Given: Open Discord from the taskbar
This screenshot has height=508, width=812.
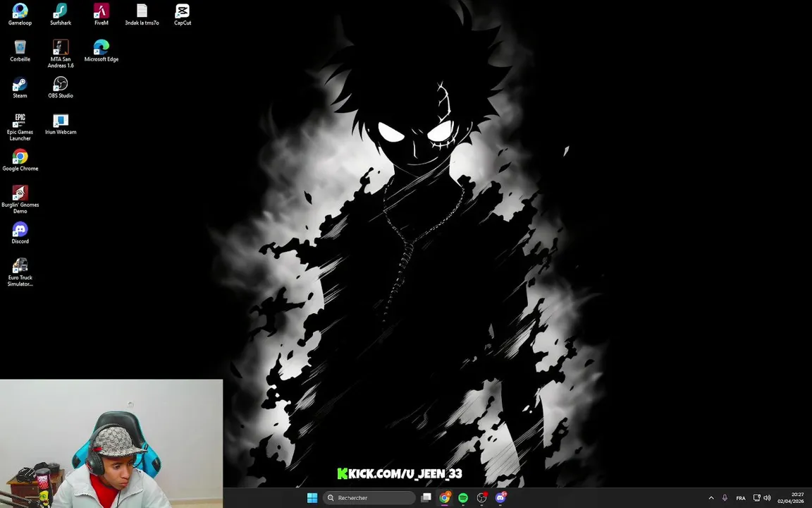Looking at the screenshot, I should click(x=500, y=497).
